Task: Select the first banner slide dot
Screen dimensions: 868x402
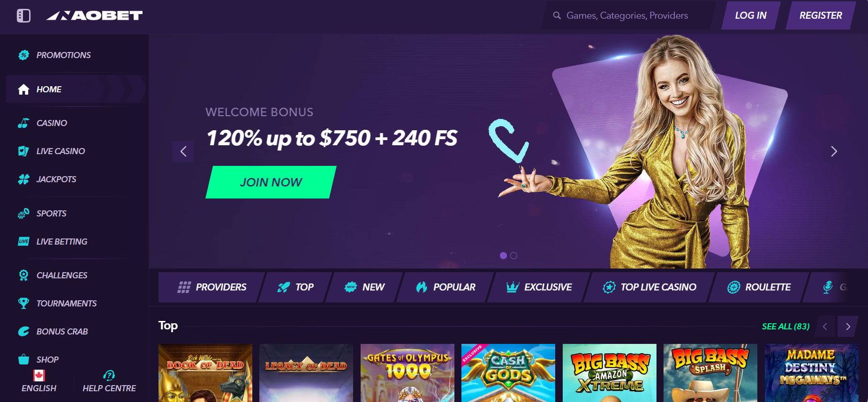Action: tap(503, 255)
